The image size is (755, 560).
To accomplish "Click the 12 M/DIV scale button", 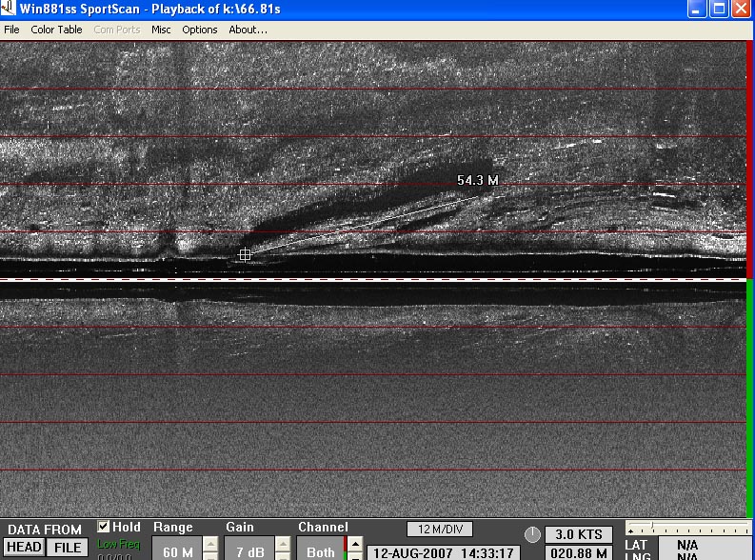I will tap(439, 529).
